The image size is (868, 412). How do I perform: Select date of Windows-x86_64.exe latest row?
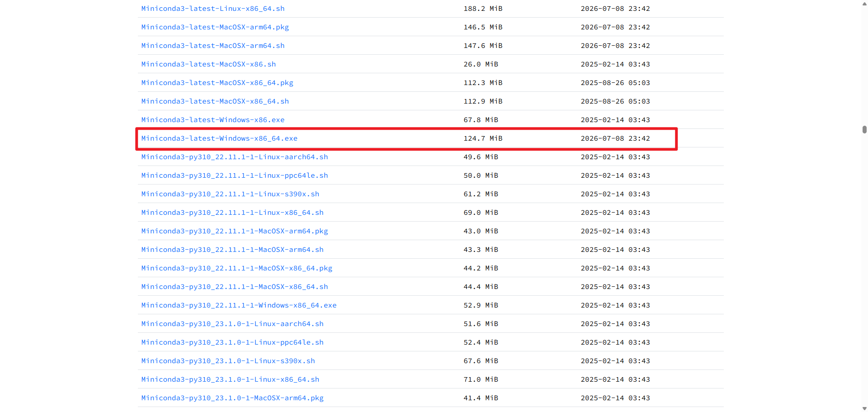(x=615, y=138)
